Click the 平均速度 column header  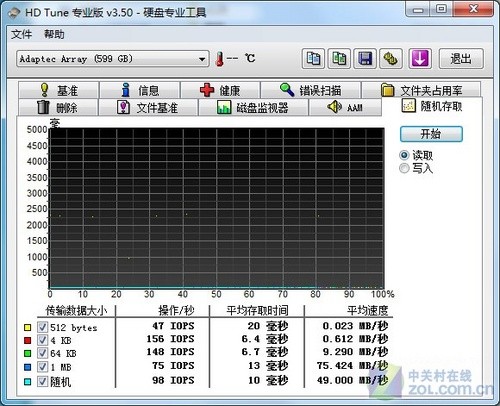[x=367, y=311]
